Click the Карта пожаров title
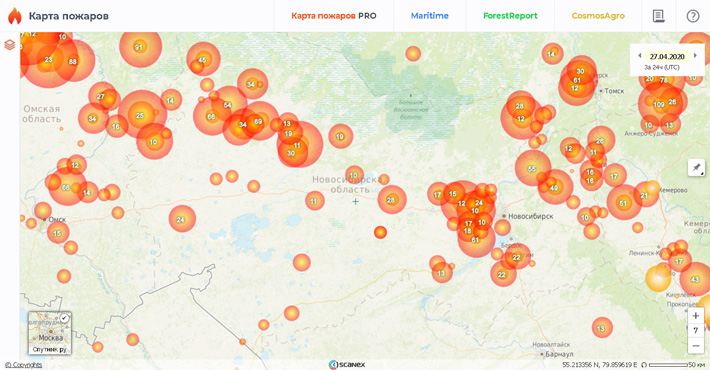Viewport: 710px width, 370px height. click(69, 16)
